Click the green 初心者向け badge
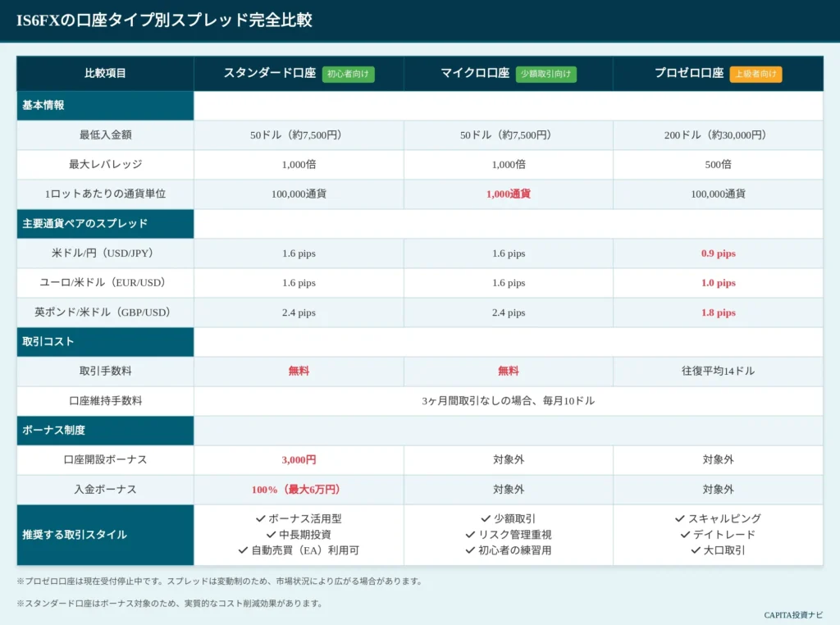Screen dimensions: 840x625 348,74
